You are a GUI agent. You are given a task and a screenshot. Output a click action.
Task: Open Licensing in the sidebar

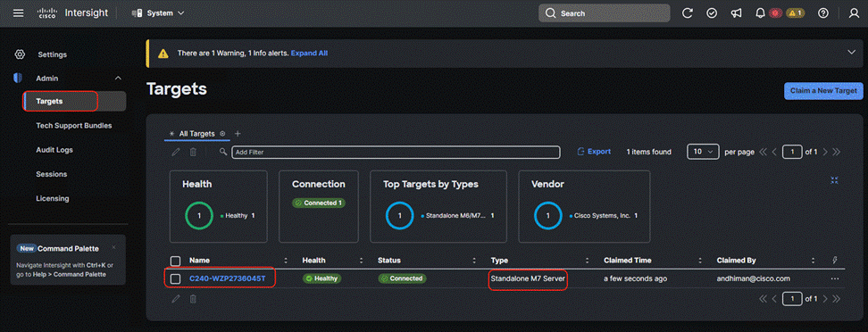[53, 198]
